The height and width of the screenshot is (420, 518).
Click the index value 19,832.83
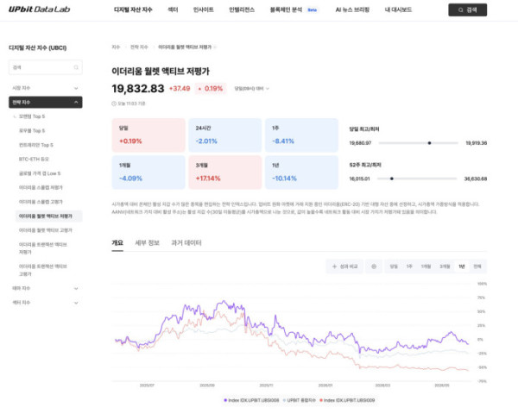[x=138, y=89]
